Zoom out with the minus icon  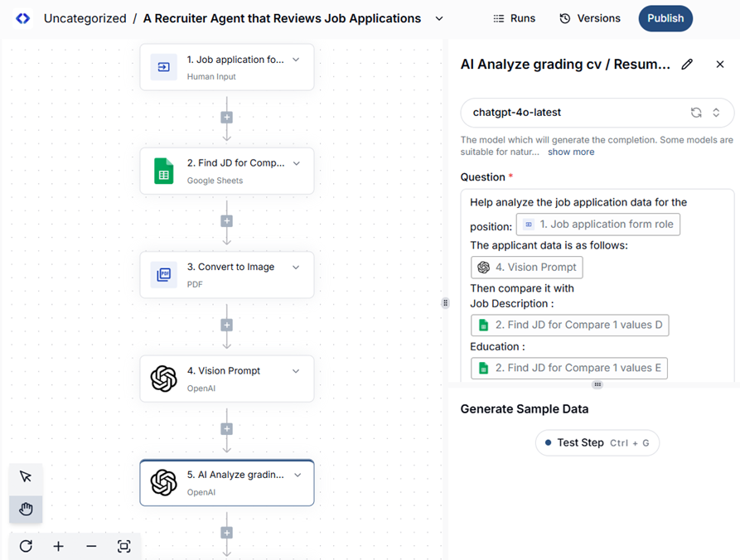coord(91,546)
